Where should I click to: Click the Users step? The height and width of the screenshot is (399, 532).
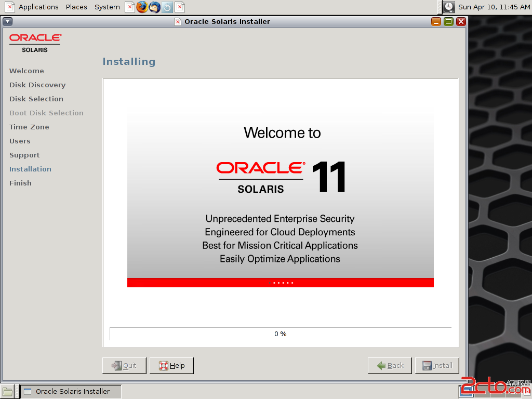pos(20,141)
